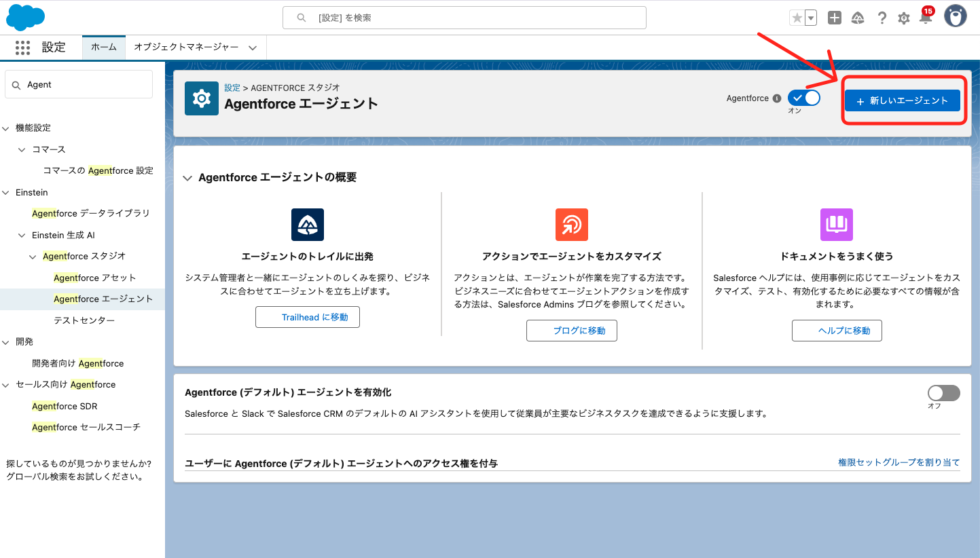This screenshot has height=558, width=980.
Task: Open Agentforce アセット
Action: pyautogui.click(x=95, y=278)
